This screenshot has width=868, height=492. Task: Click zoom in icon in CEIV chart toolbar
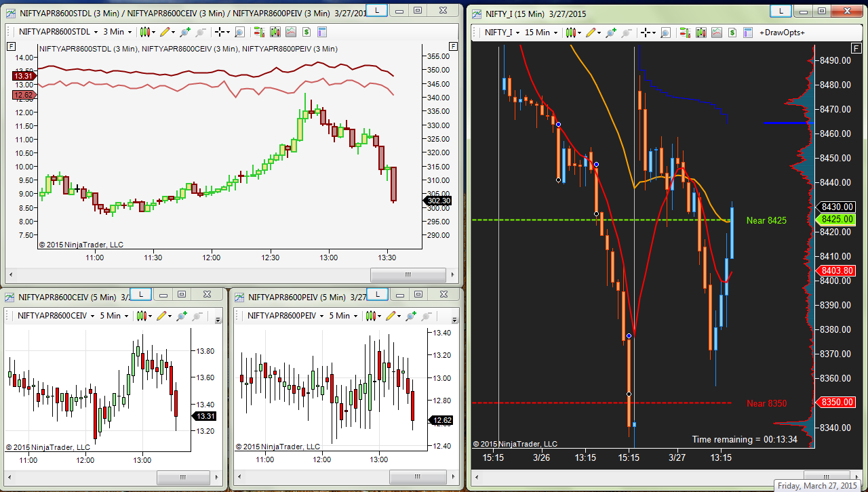point(180,316)
